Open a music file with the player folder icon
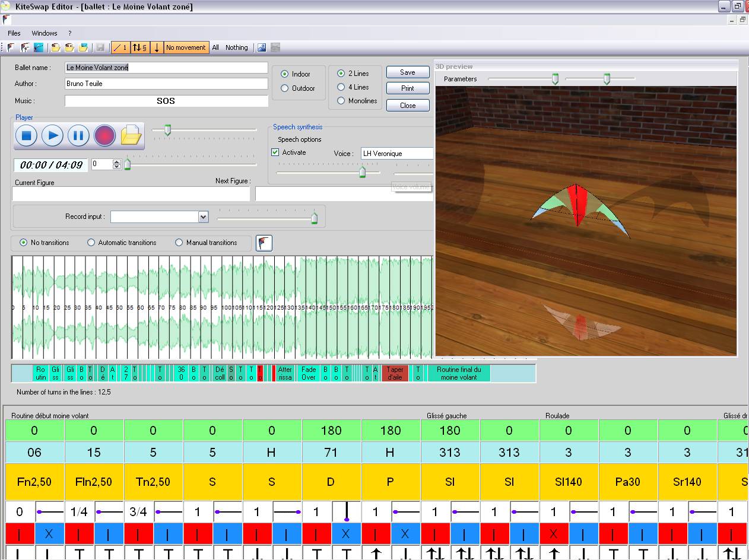The image size is (749, 560). [x=131, y=136]
